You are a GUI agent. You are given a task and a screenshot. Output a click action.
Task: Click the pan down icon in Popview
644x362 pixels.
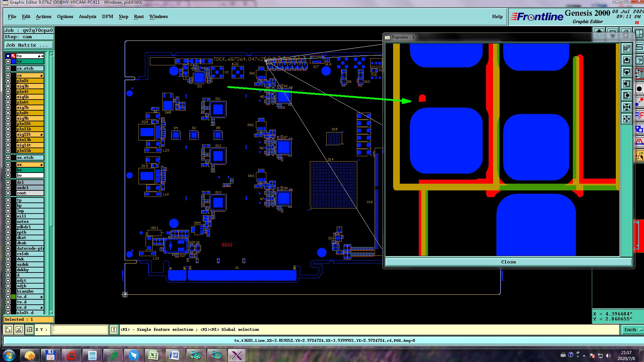627,72
